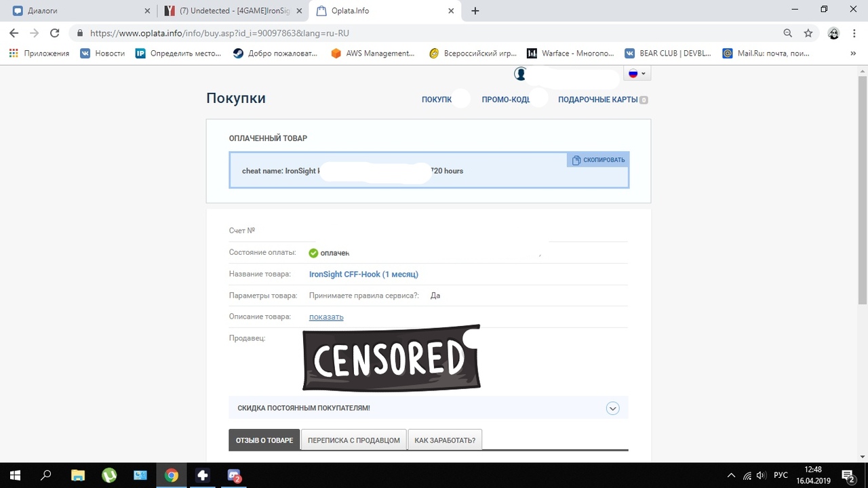Close the Oplata.Info tab
Screen dimensions: 868x488
point(451,11)
